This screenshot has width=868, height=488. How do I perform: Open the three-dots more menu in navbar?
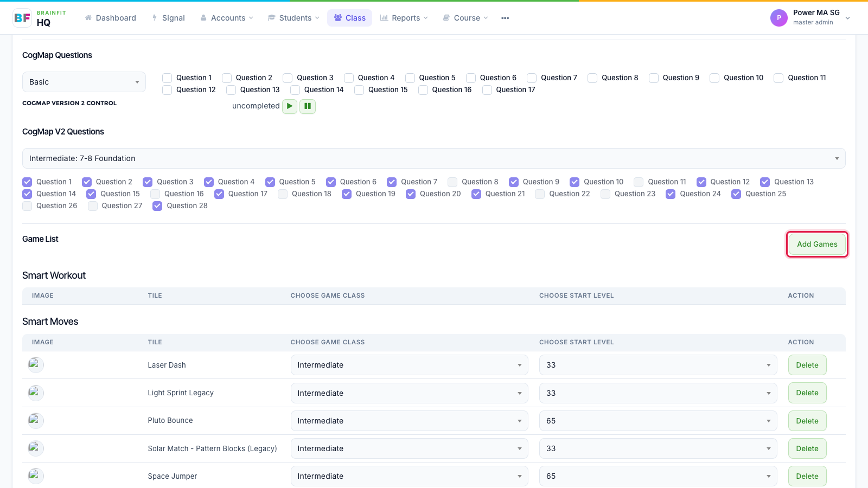click(505, 18)
